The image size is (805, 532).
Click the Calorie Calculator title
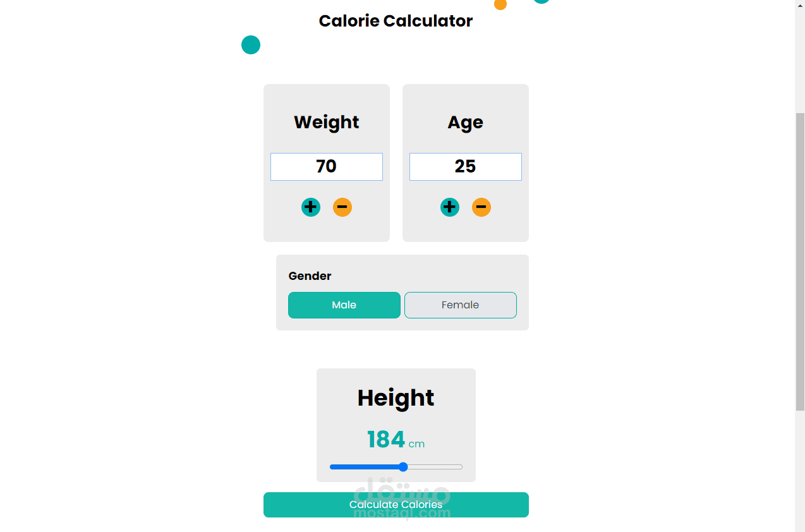[x=396, y=21]
